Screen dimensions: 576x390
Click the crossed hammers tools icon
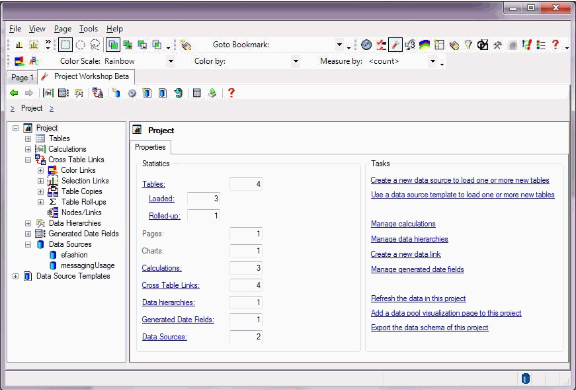coord(497,45)
